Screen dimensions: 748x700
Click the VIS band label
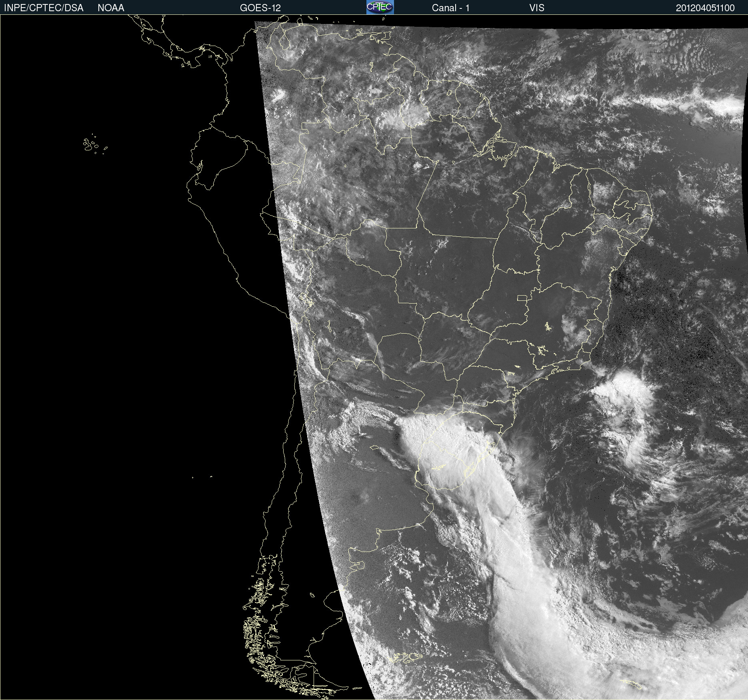[537, 8]
